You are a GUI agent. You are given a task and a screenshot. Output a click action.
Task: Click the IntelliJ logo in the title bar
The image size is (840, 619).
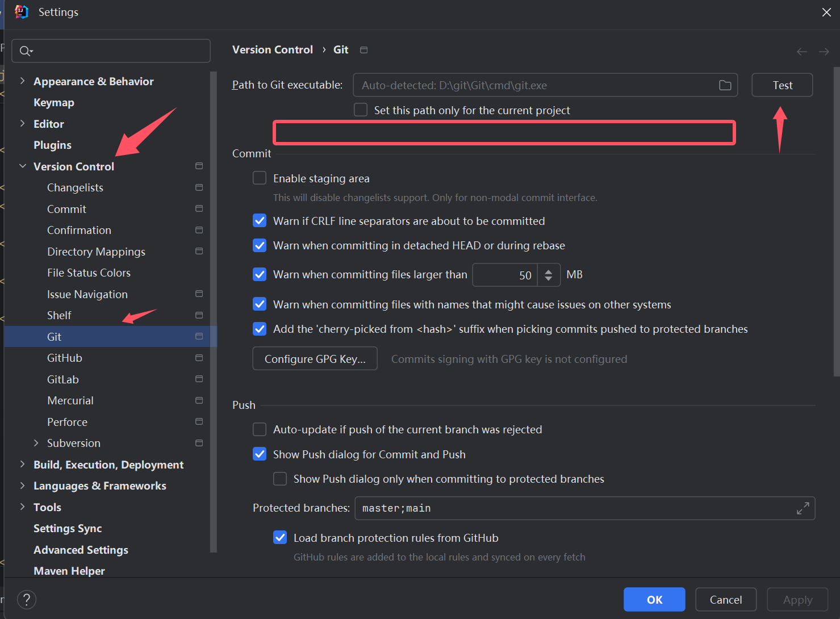click(x=22, y=12)
